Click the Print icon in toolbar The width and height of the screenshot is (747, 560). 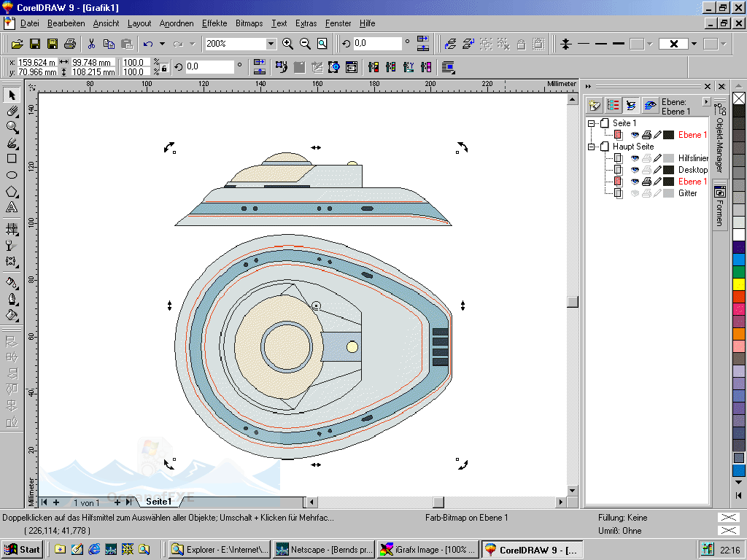[70, 44]
